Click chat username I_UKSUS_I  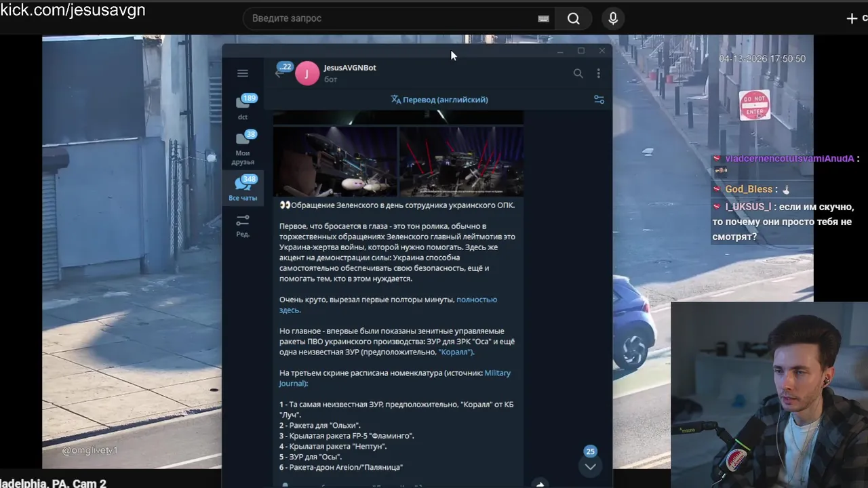tap(748, 207)
